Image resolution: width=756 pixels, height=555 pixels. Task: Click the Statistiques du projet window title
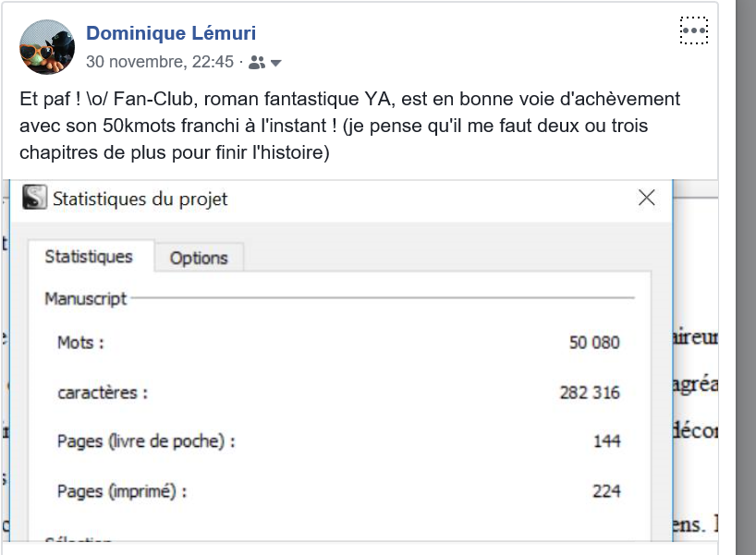pyautogui.click(x=140, y=199)
